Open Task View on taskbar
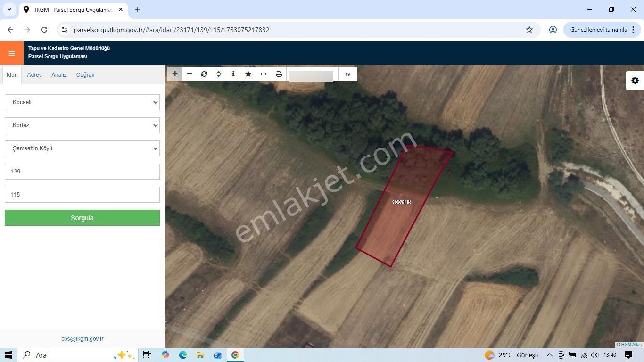644x362 pixels. coord(147,355)
